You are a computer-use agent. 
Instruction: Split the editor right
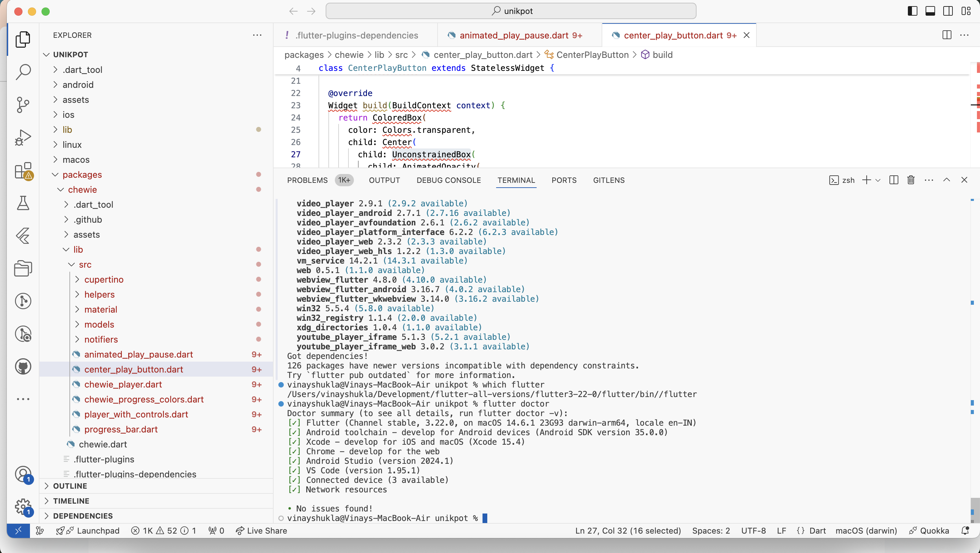(947, 35)
